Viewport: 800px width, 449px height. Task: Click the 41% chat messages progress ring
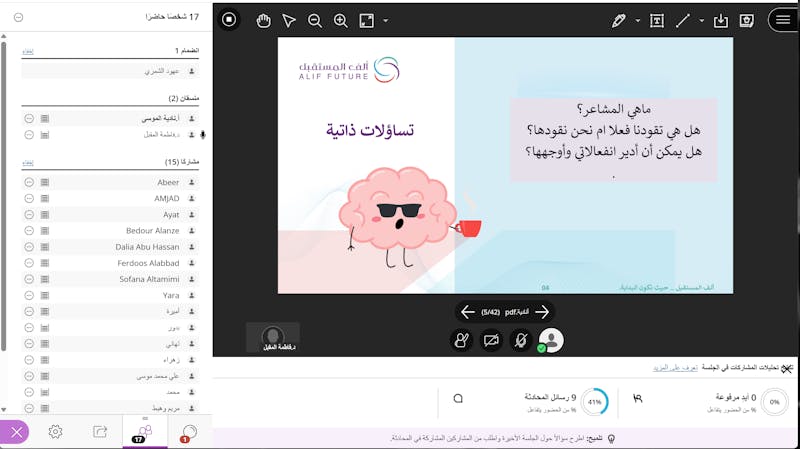(x=594, y=401)
